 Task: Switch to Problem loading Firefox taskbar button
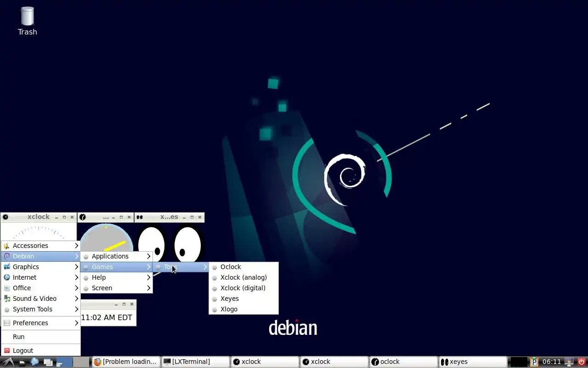(126, 362)
